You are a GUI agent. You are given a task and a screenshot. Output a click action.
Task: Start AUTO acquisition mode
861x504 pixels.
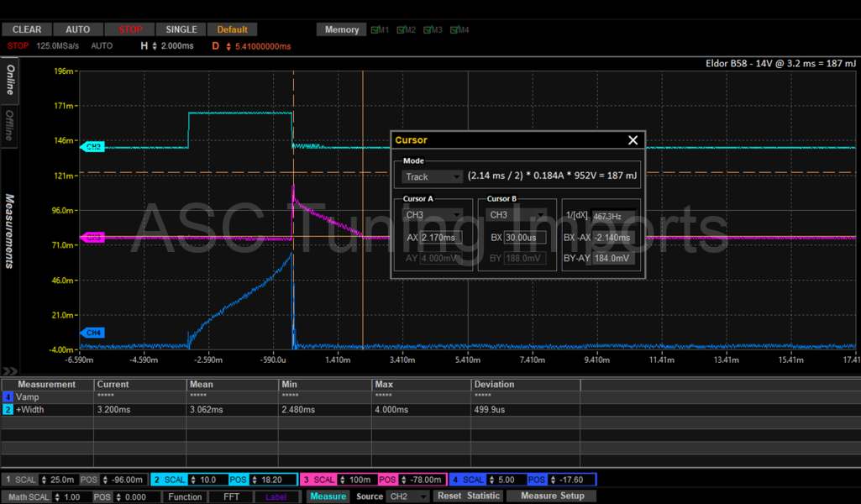[x=78, y=29]
